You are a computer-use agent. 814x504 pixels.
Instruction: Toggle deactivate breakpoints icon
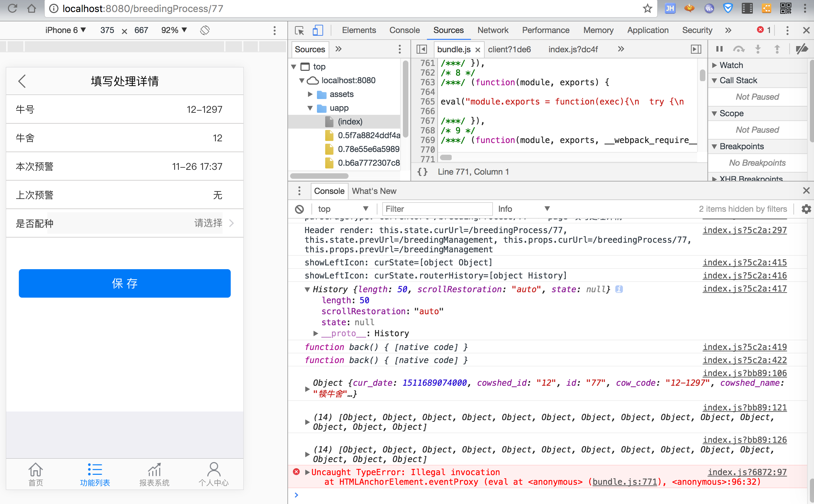click(x=802, y=49)
